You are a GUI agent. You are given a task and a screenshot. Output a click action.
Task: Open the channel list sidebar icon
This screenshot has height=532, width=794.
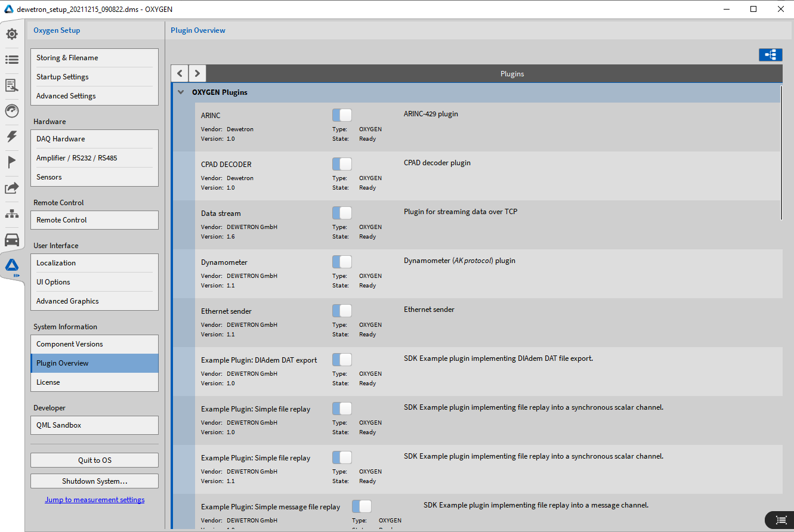(x=12, y=60)
